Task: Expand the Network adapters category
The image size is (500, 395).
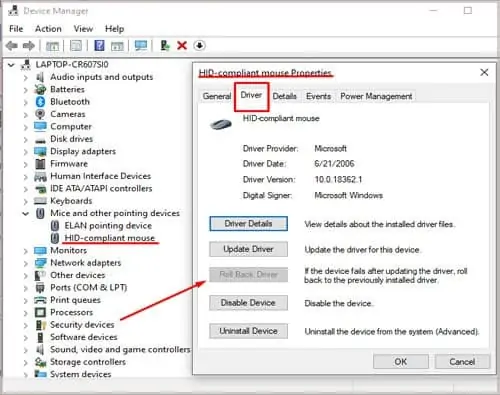Action: tap(26, 263)
